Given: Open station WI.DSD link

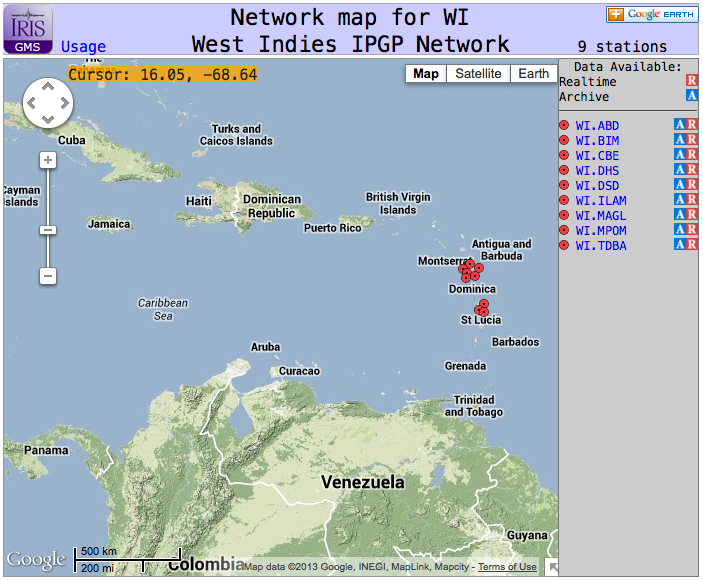Looking at the screenshot, I should click(x=597, y=186).
